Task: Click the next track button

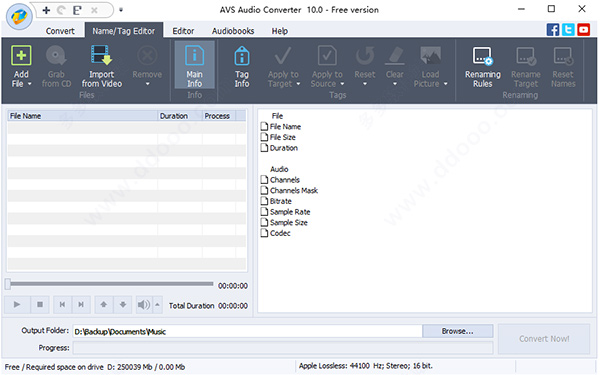Action: [x=81, y=305]
